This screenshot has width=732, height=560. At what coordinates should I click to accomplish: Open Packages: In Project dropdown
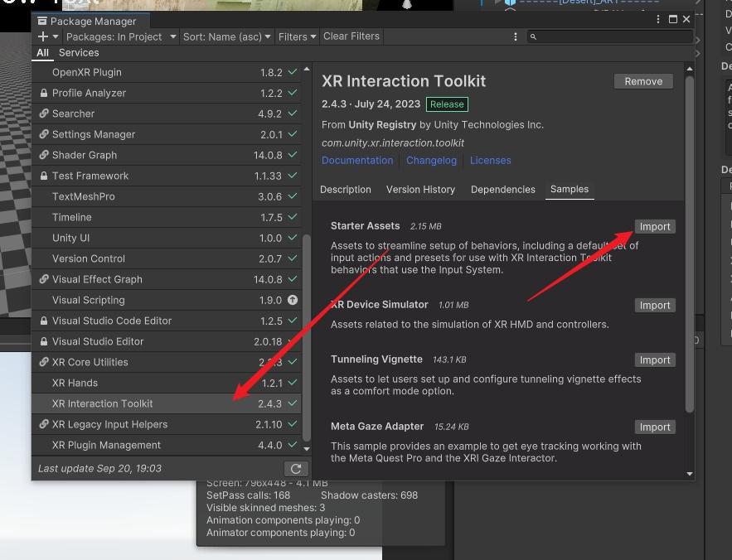click(x=120, y=36)
